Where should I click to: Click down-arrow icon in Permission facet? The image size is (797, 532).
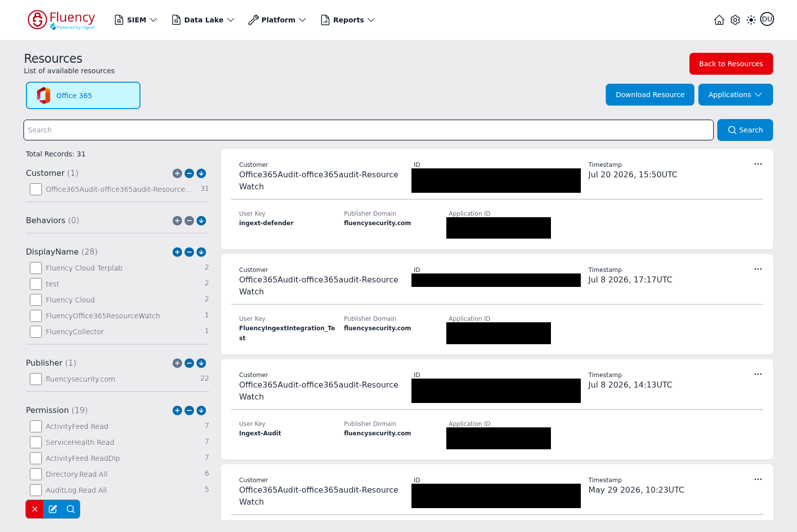pos(201,410)
